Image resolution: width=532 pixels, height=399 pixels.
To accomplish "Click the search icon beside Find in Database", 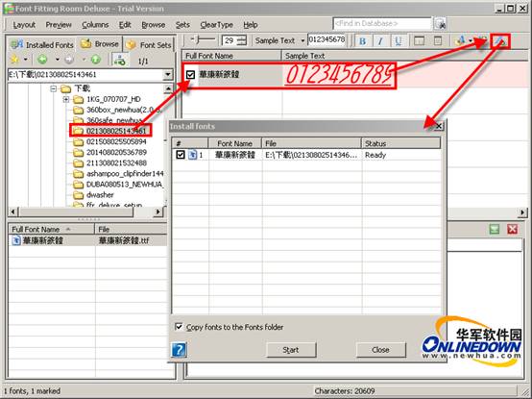I will click(440, 24).
